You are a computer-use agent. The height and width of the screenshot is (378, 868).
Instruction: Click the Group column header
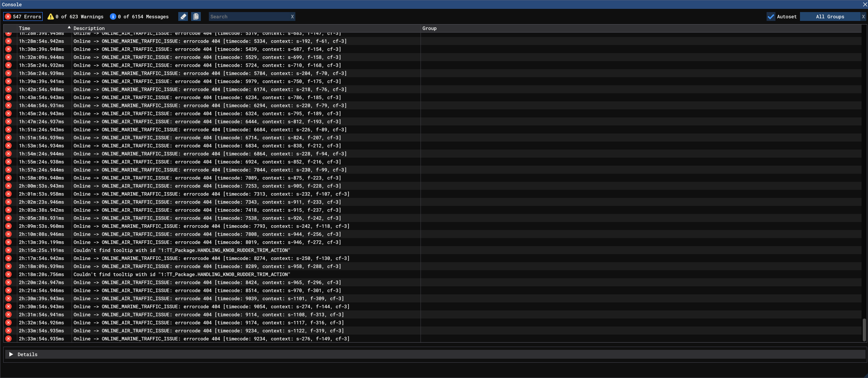[x=429, y=28]
